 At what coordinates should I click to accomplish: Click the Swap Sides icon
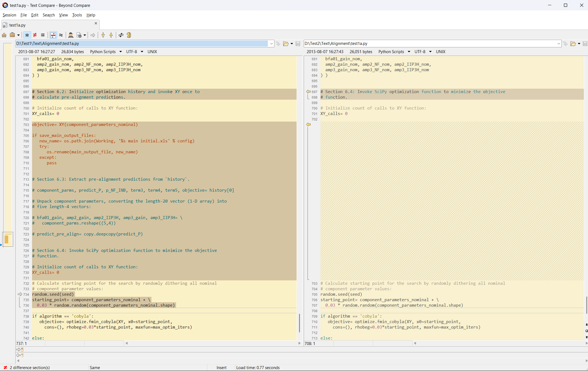(x=121, y=35)
